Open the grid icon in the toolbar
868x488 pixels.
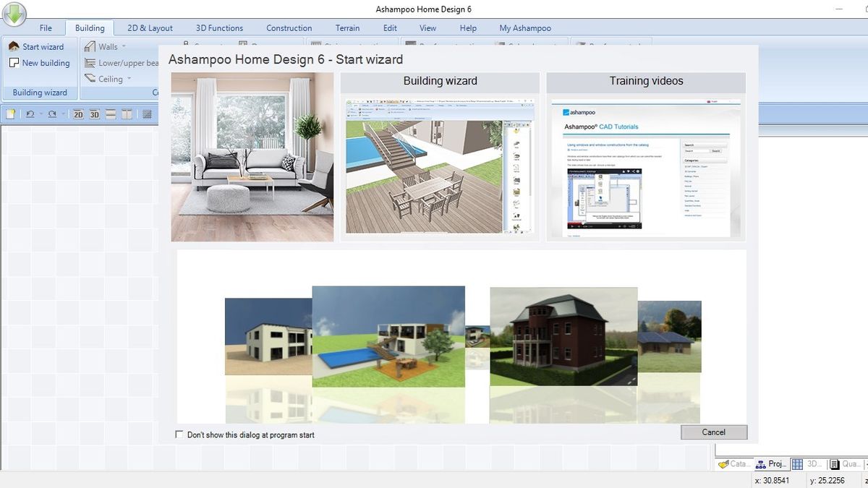148,114
